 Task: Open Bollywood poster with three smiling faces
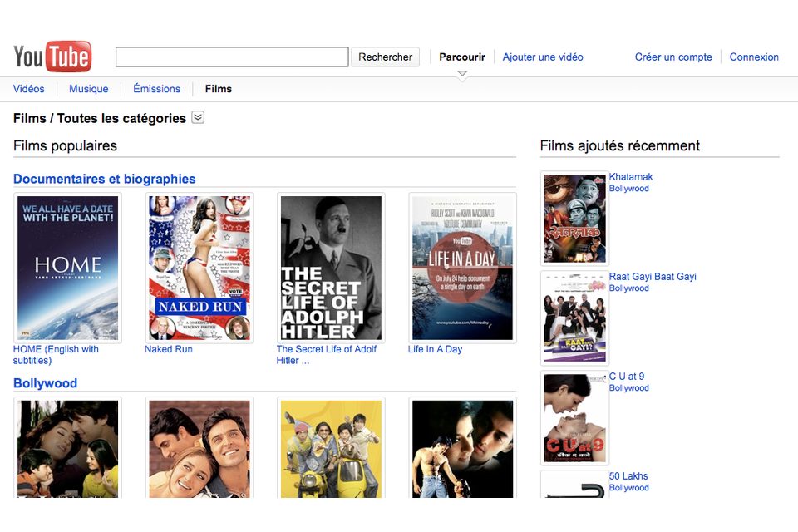pos(199,448)
